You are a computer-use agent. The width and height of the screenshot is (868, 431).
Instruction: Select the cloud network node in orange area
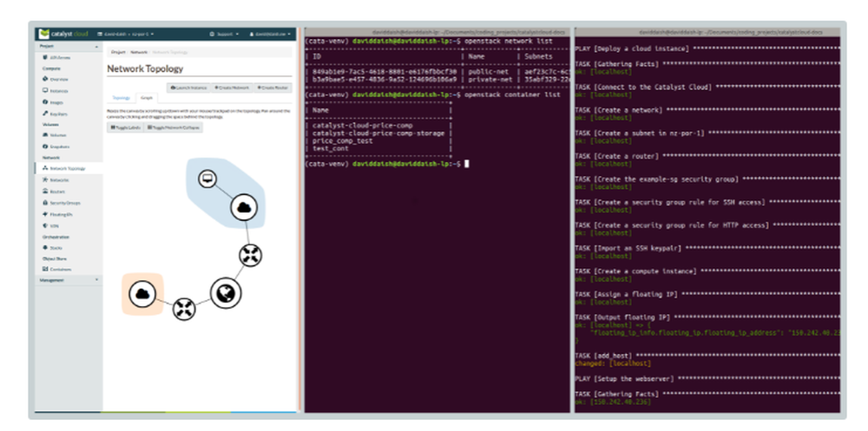(x=142, y=294)
